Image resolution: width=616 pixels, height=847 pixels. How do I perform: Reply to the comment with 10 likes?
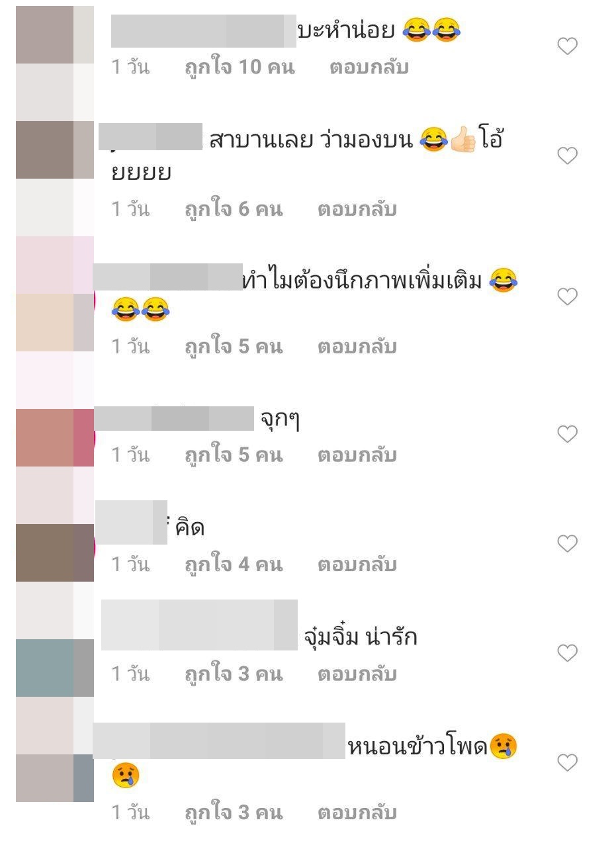(x=369, y=67)
